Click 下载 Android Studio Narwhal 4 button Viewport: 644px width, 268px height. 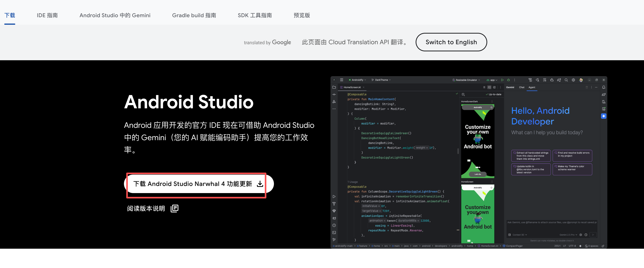click(x=199, y=184)
